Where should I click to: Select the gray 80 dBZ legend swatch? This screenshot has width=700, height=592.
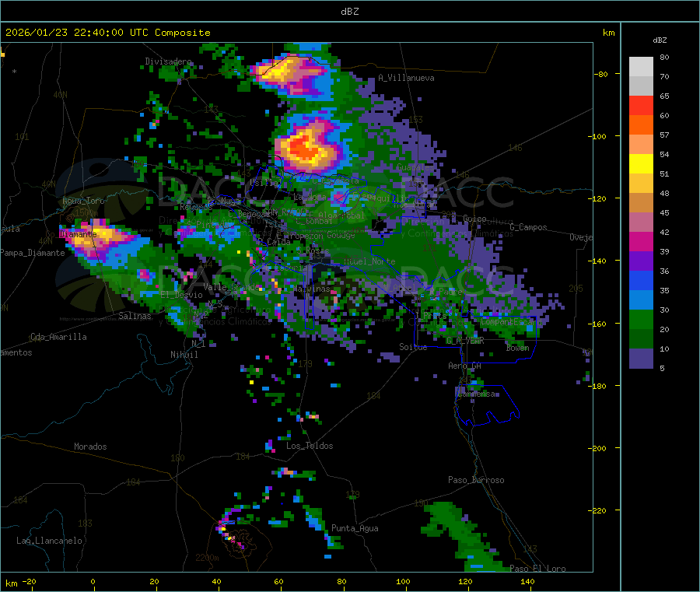point(641,67)
